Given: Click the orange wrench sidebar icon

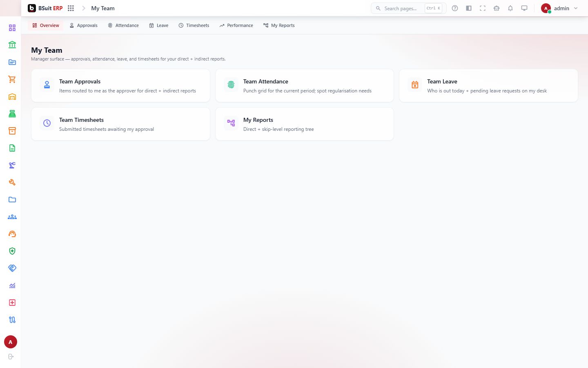Looking at the screenshot, I should tap(12, 182).
